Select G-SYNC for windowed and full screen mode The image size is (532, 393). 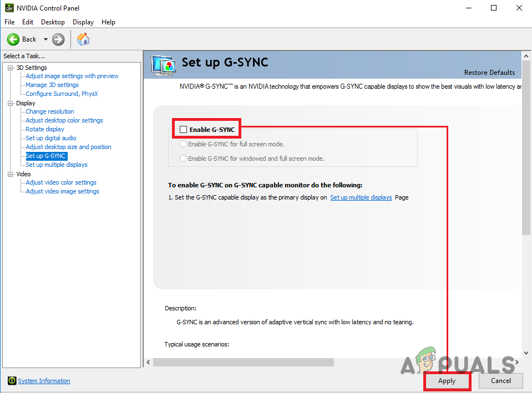(x=183, y=158)
